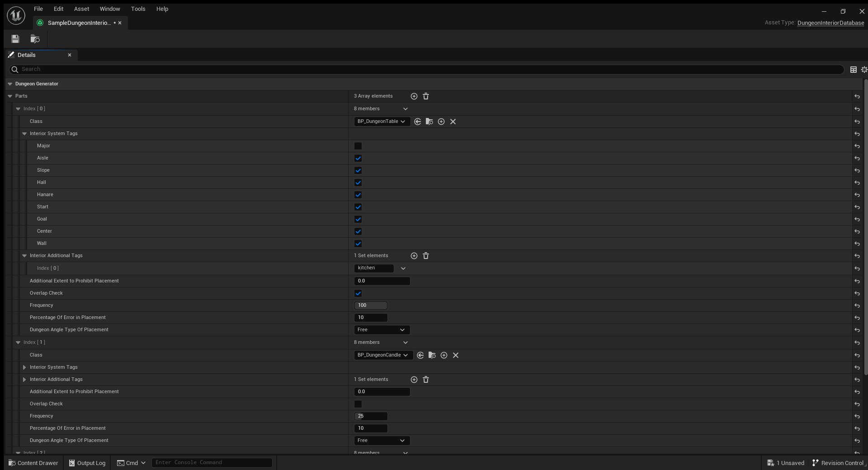Disable Overlap Check for Index 0

358,293
